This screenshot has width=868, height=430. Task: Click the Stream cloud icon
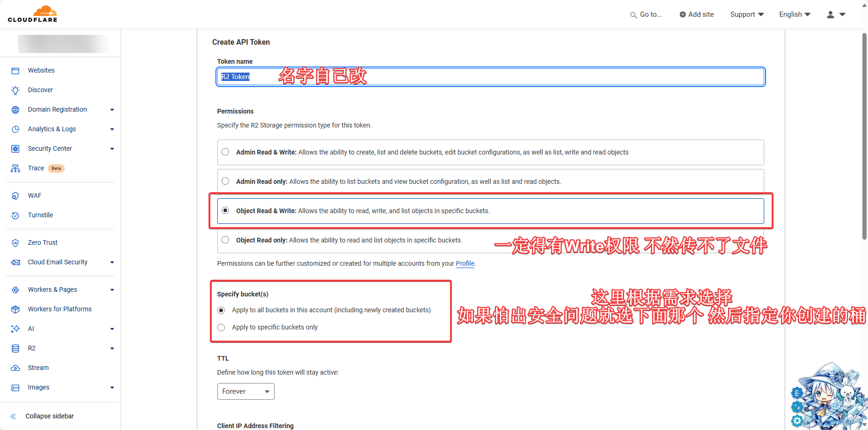tap(15, 368)
